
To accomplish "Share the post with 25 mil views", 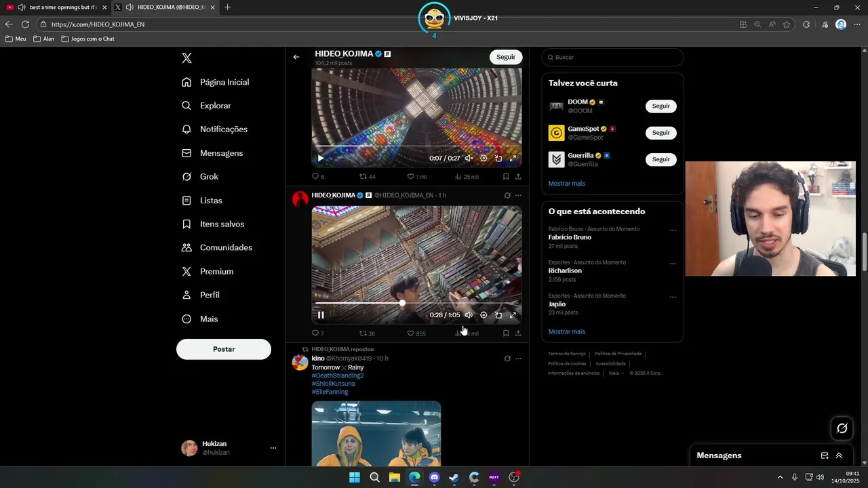I will pos(518,177).
